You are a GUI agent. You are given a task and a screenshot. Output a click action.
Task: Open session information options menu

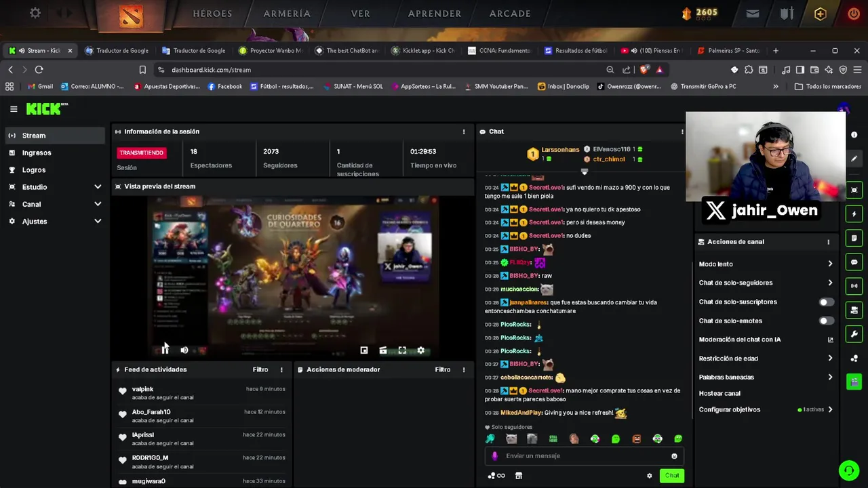point(464,131)
